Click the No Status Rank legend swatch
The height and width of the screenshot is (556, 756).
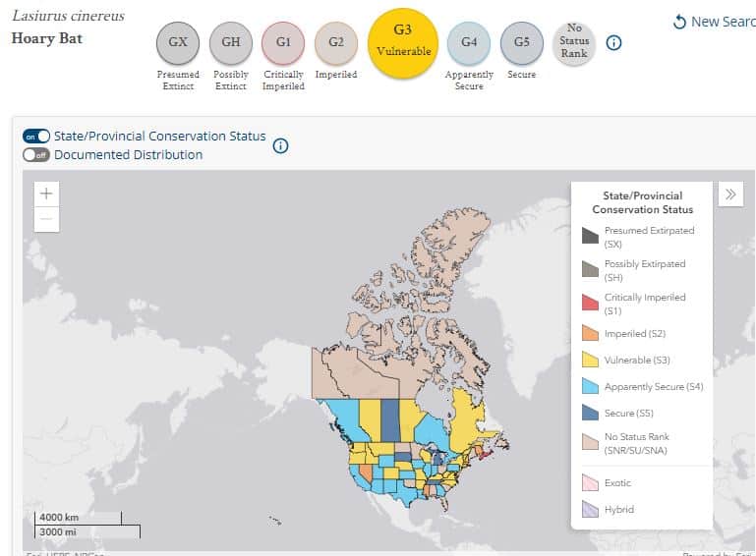(x=590, y=442)
